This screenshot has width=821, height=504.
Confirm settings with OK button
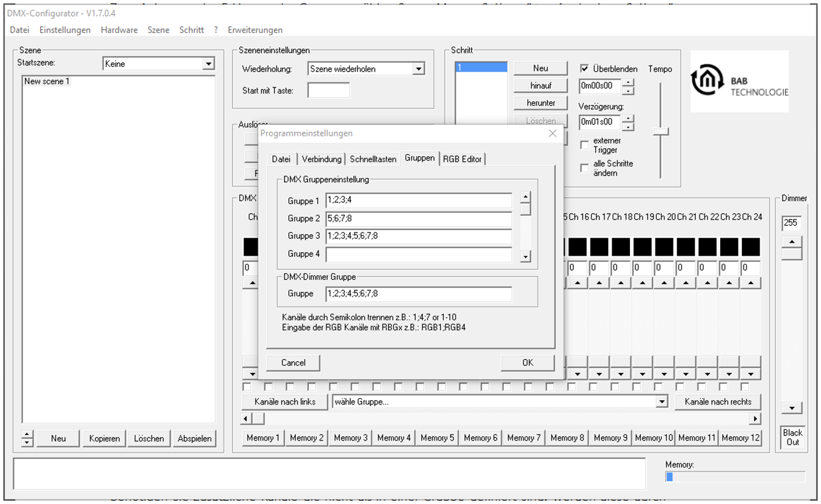coord(527,363)
